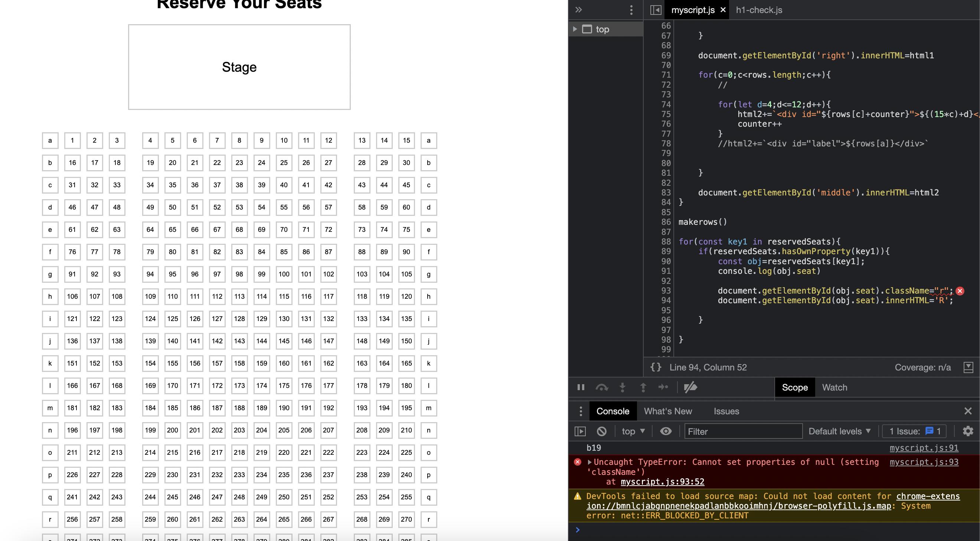Viewport: 980px width, 541px height.
Task: Click the 1 Issue button
Action: point(914,431)
